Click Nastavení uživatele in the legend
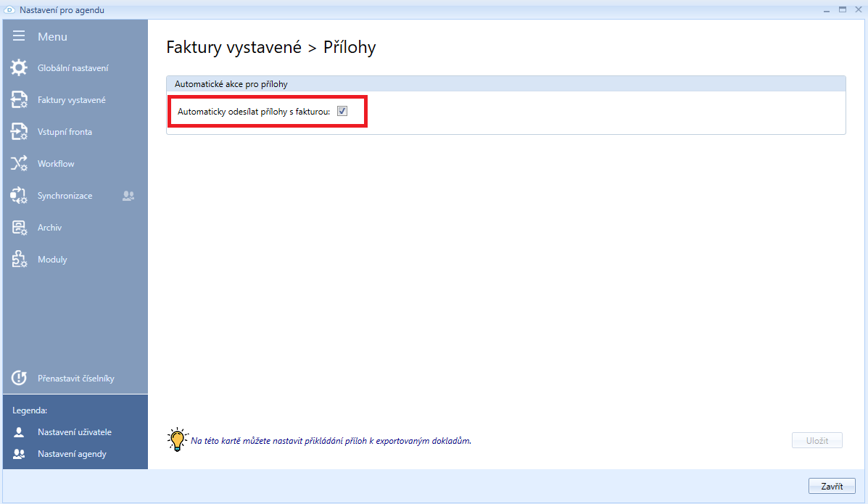Image resolution: width=868 pixels, height=504 pixels. (x=74, y=432)
